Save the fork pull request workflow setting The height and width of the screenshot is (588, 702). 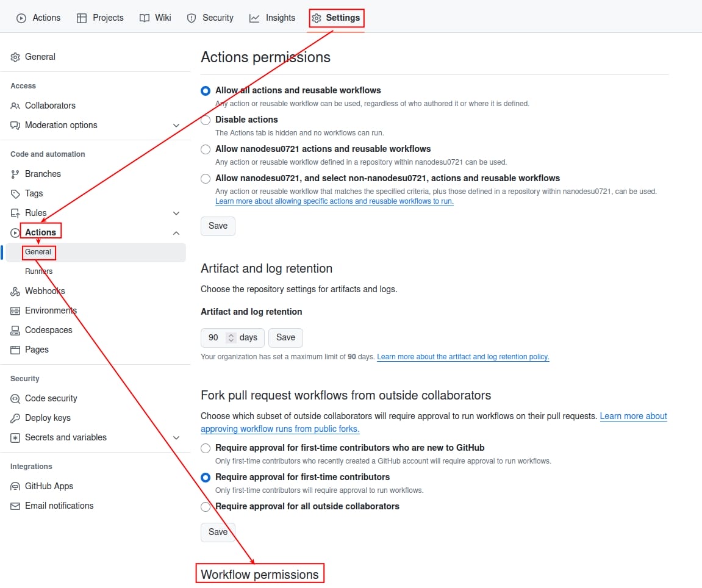[218, 532]
